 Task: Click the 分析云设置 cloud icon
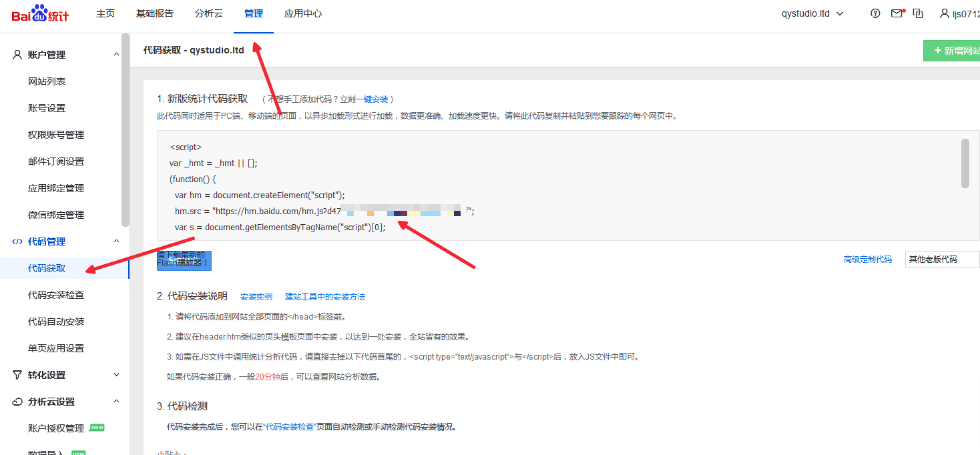pyautogui.click(x=18, y=402)
